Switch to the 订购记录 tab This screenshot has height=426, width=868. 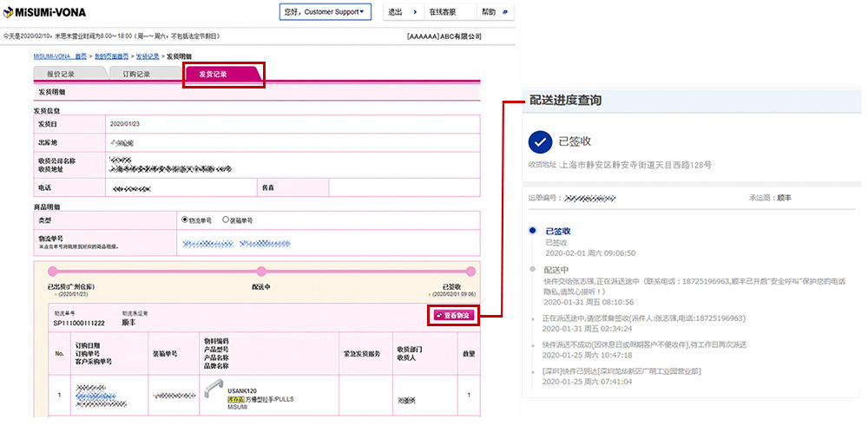pos(144,74)
